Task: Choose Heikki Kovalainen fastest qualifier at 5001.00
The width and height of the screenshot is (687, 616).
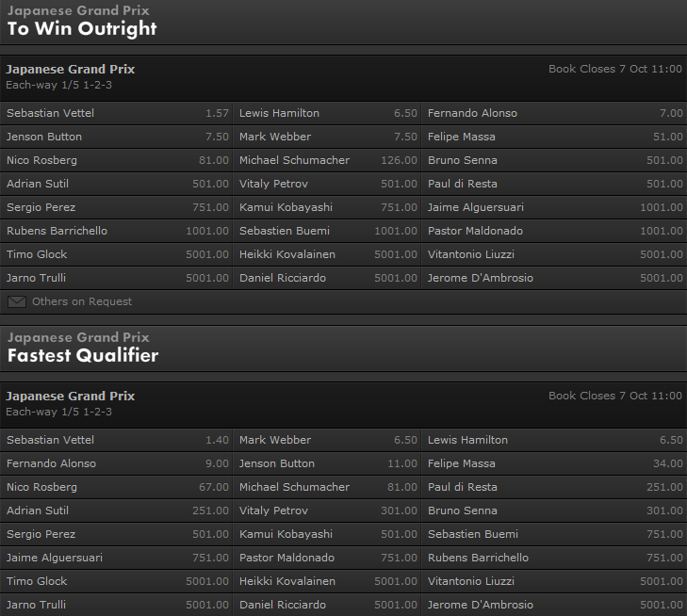Action: click(x=327, y=582)
